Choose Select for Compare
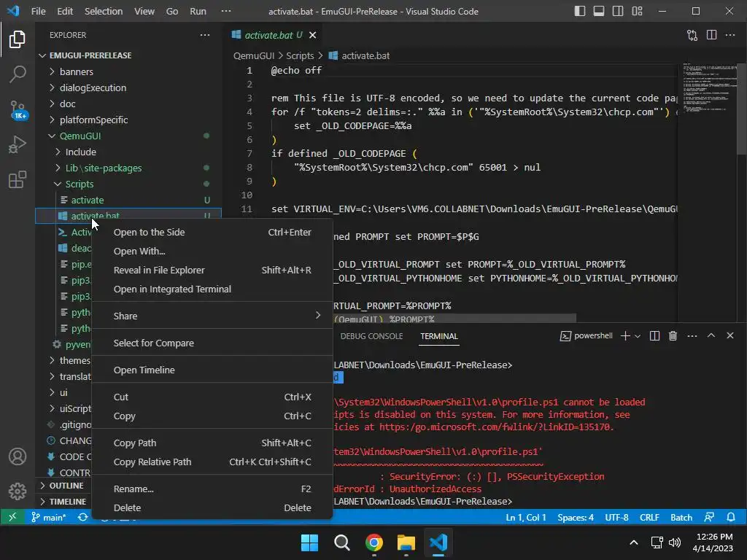Screen dimensions: 747x560 212,343
